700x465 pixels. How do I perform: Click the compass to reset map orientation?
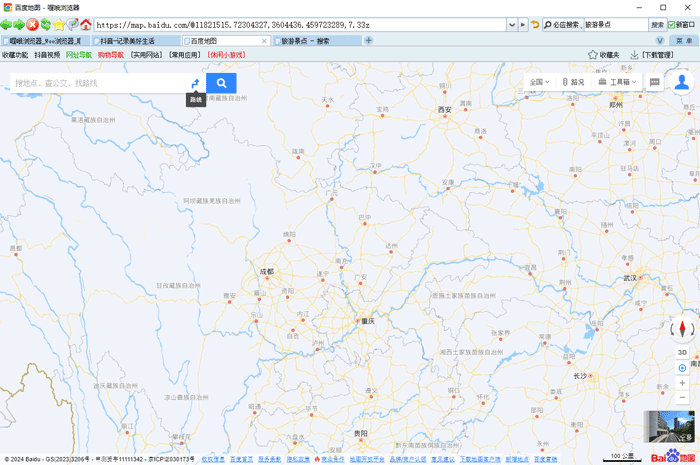(x=682, y=329)
